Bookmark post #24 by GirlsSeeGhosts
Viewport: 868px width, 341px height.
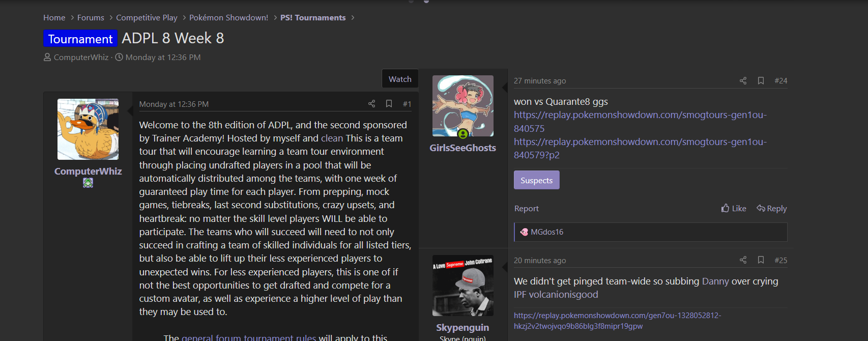[x=761, y=81]
